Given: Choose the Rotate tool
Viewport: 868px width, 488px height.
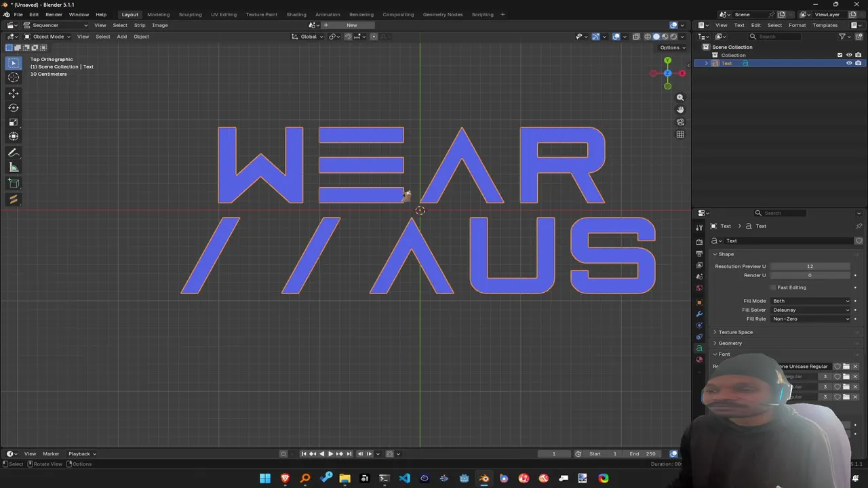Looking at the screenshot, I should pyautogui.click(x=14, y=108).
